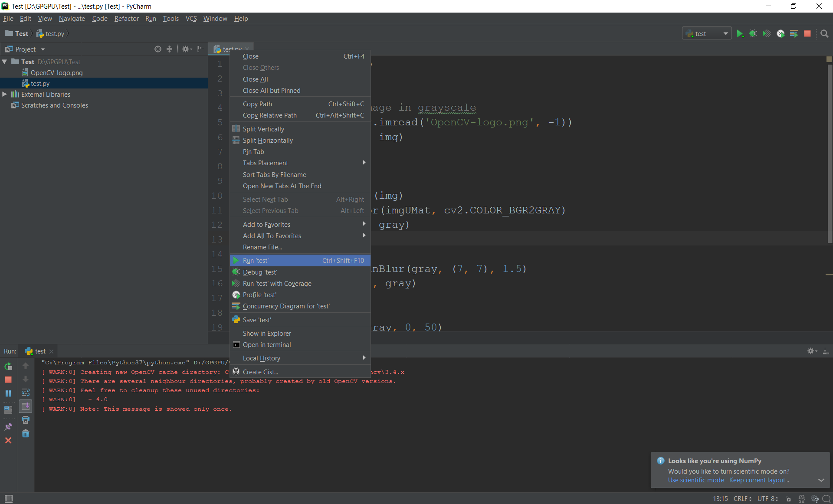Click the green Run button in toolbar
Image resolution: width=833 pixels, height=504 pixels.
tap(740, 34)
